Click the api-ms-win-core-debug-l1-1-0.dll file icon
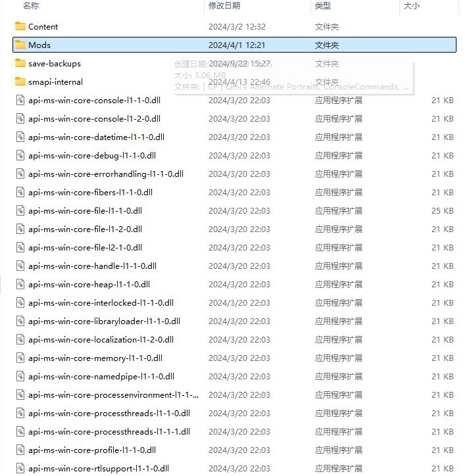This screenshot has height=476, width=469. click(20, 155)
